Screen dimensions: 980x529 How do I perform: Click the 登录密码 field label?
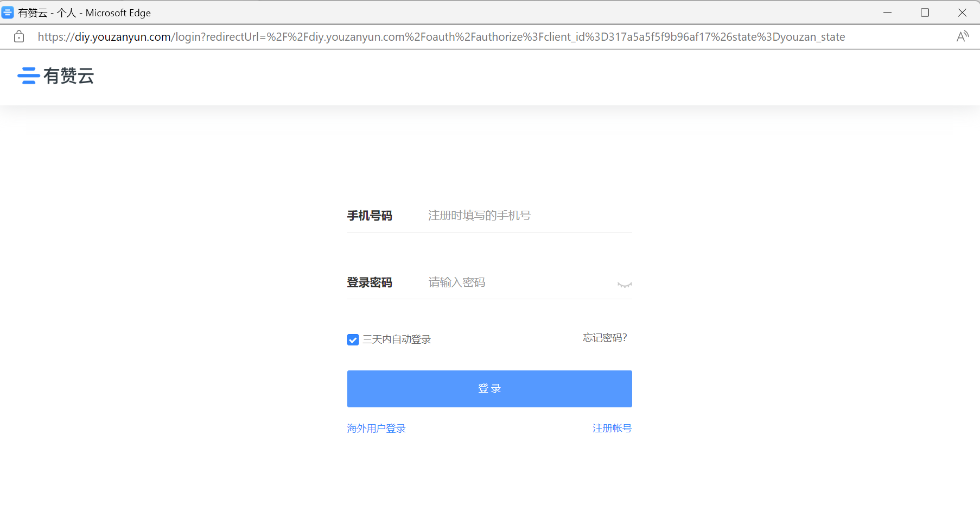[370, 282]
